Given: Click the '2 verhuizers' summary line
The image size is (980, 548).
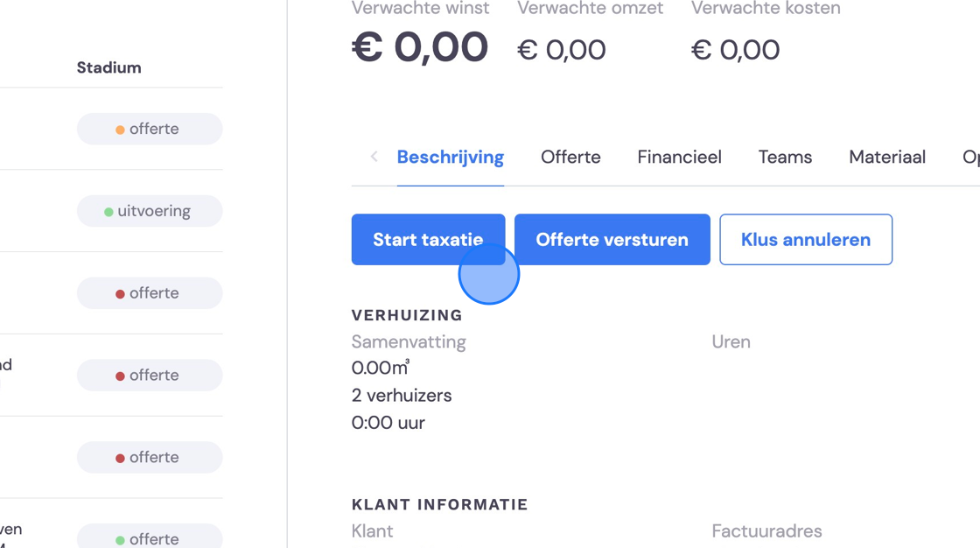Looking at the screenshot, I should [x=402, y=396].
